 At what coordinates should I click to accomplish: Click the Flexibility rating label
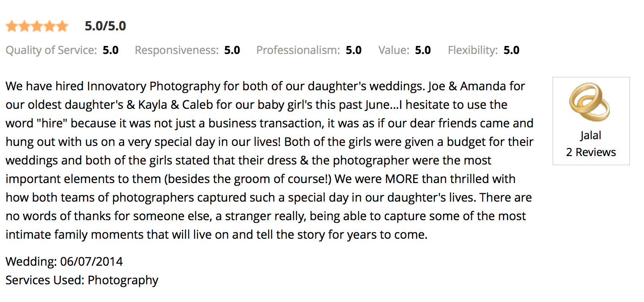click(473, 51)
